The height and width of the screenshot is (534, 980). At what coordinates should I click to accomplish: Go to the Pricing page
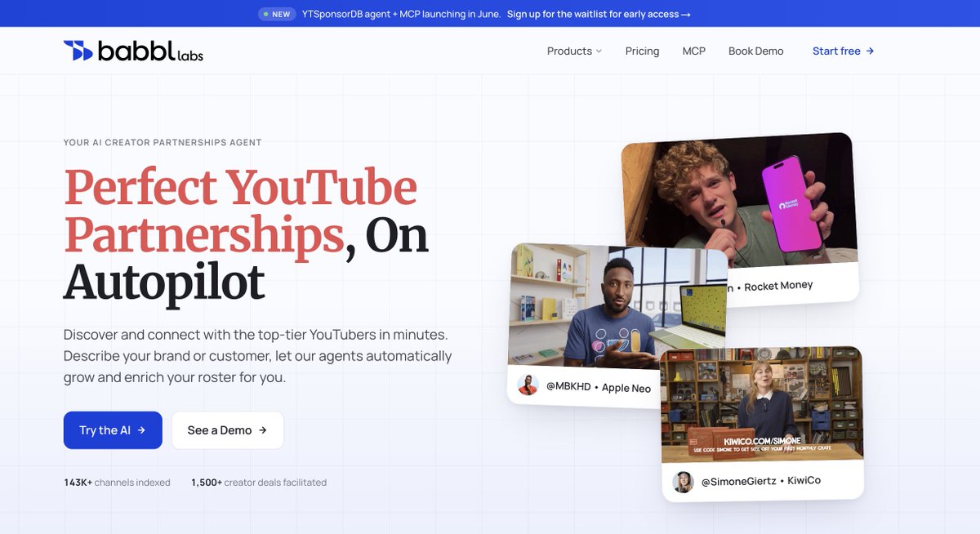pos(642,51)
